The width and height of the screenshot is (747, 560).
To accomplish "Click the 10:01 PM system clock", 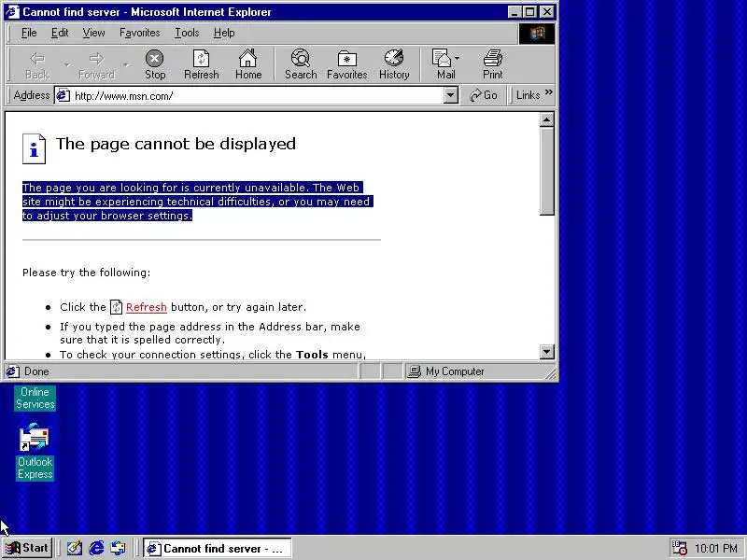I will pyautogui.click(x=715, y=549).
